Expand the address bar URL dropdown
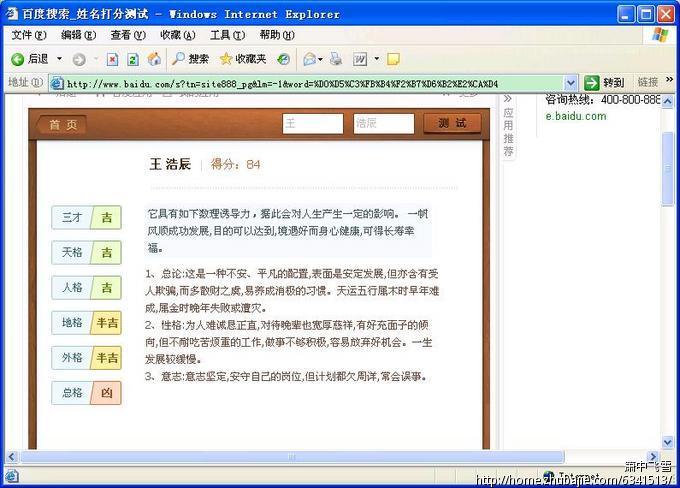Image resolution: width=680 pixels, height=488 pixels. point(571,83)
